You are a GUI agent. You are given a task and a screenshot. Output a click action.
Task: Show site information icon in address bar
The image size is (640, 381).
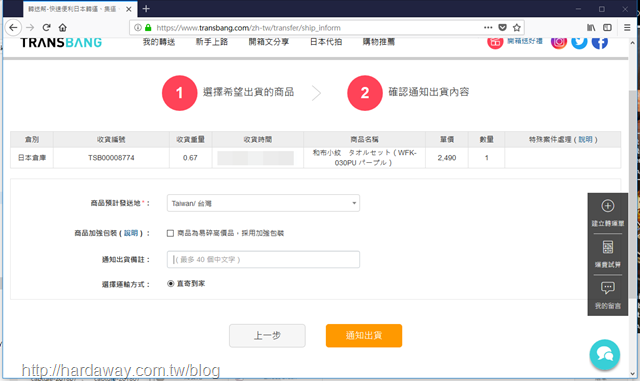[x=138, y=27]
